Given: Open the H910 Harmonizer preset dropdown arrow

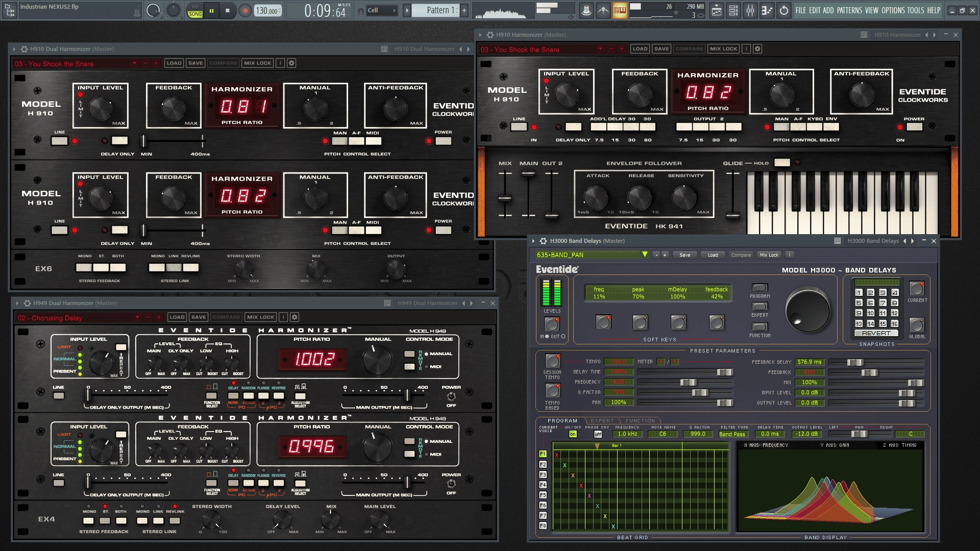Looking at the screenshot, I should (x=600, y=49).
